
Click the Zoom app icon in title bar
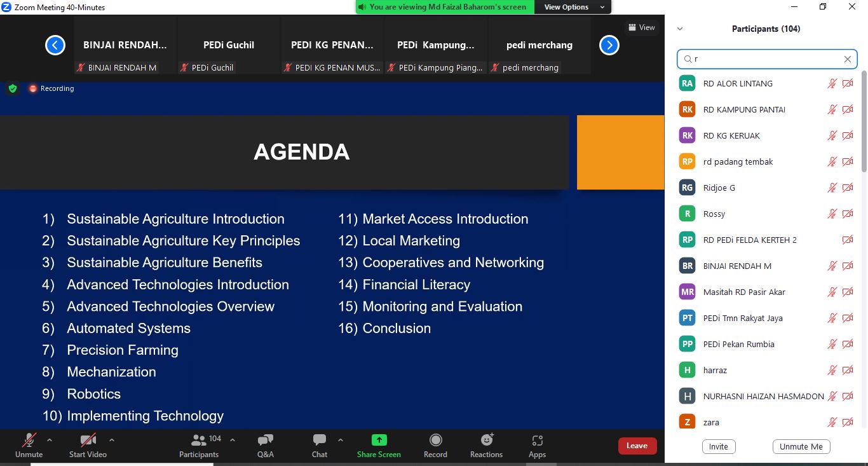(7, 7)
